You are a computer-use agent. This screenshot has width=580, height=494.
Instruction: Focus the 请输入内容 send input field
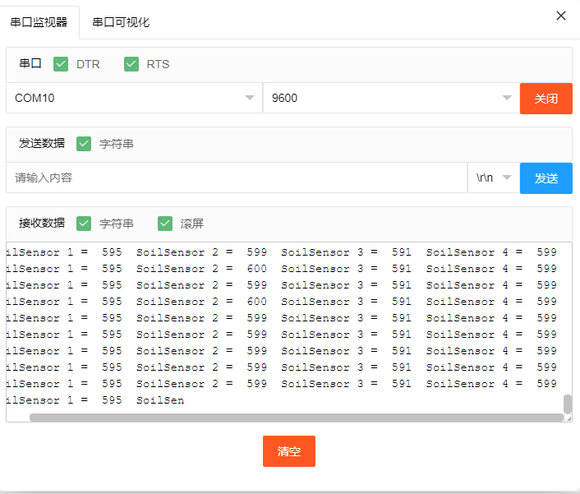click(x=237, y=178)
